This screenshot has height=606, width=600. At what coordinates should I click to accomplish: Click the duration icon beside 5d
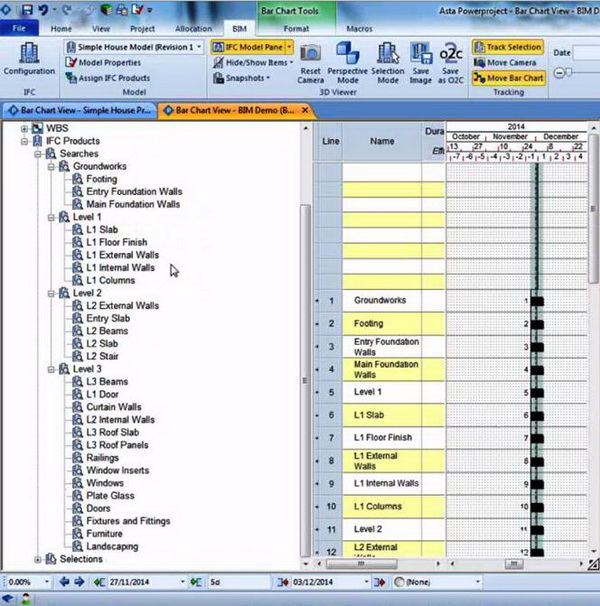(x=196, y=582)
